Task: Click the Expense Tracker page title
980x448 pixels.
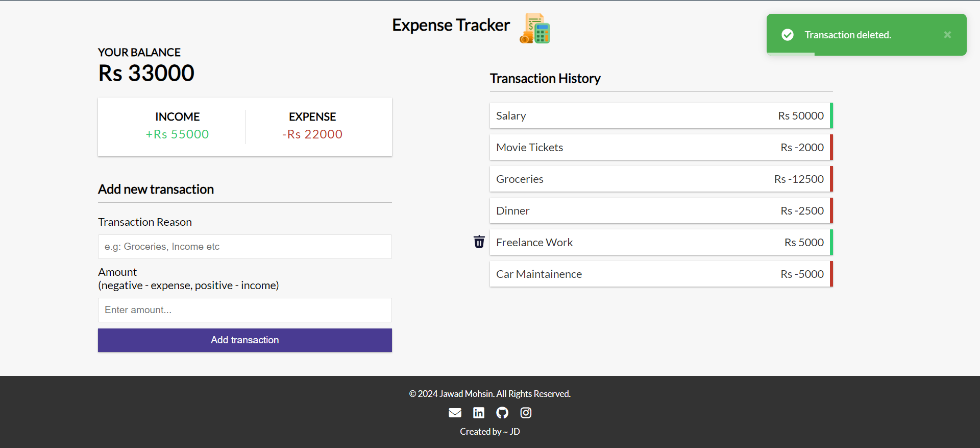Action: 451,25
